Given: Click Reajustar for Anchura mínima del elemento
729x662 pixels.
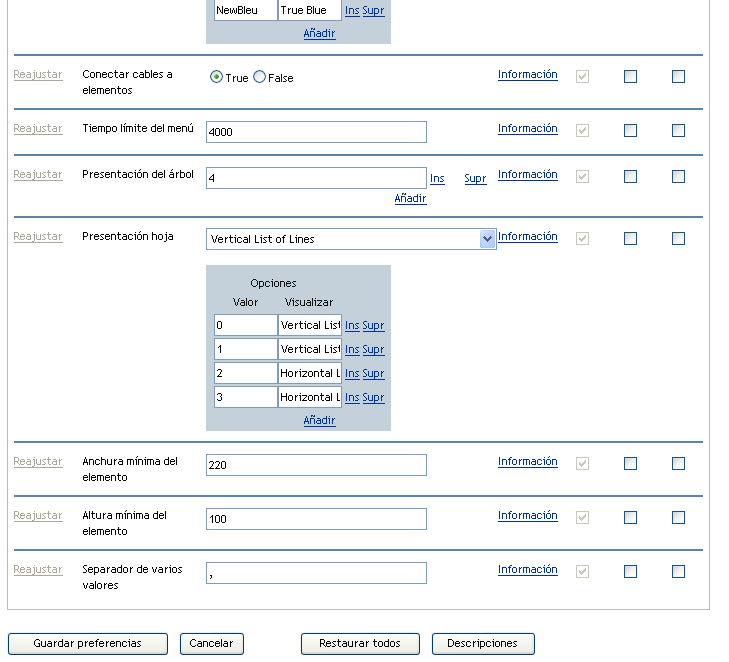Looking at the screenshot, I should point(38,462).
